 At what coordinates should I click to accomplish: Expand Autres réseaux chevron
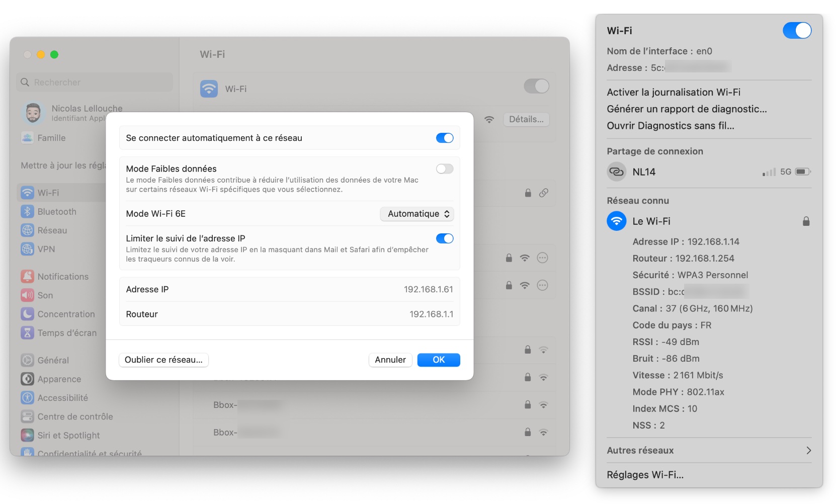coord(808,451)
